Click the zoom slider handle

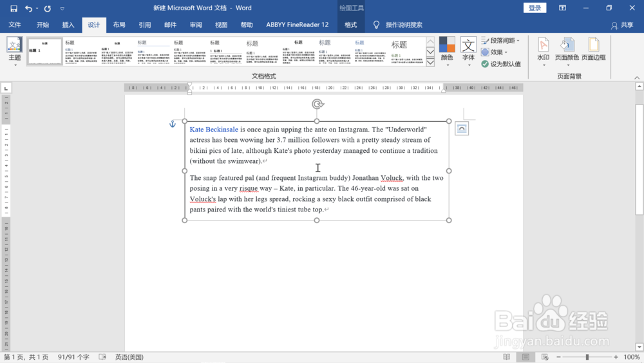[587, 357]
